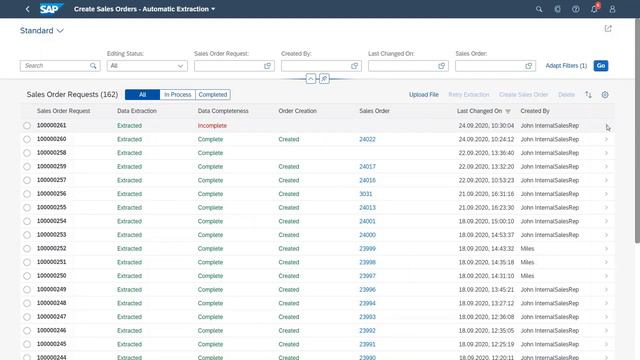
Task: Click the magnifier icon in the Search field
Action: tap(93, 66)
